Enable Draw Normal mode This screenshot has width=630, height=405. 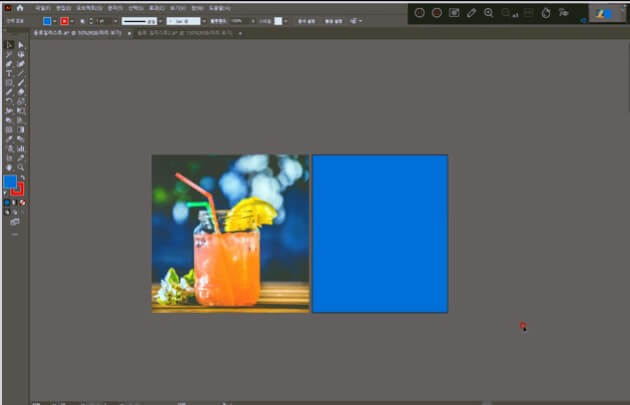pos(7,212)
